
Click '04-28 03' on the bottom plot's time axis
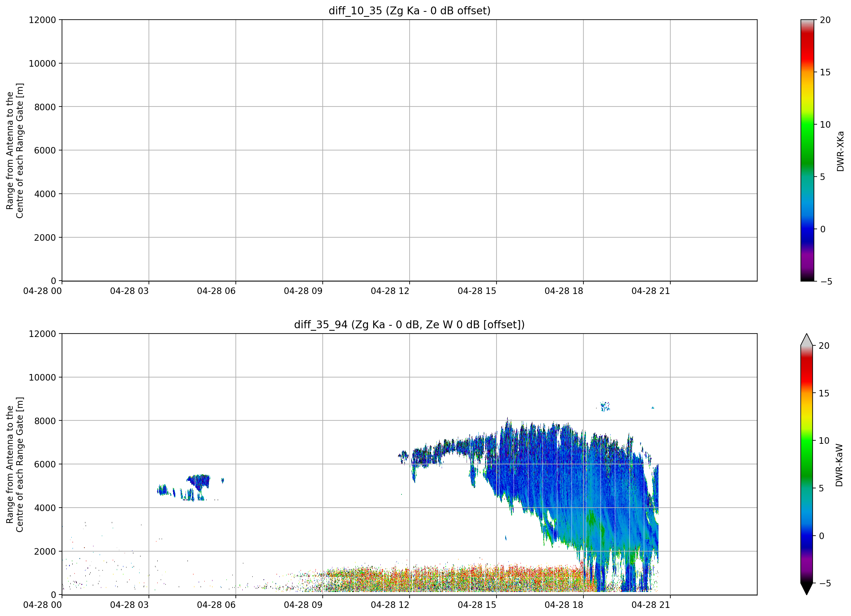(130, 605)
